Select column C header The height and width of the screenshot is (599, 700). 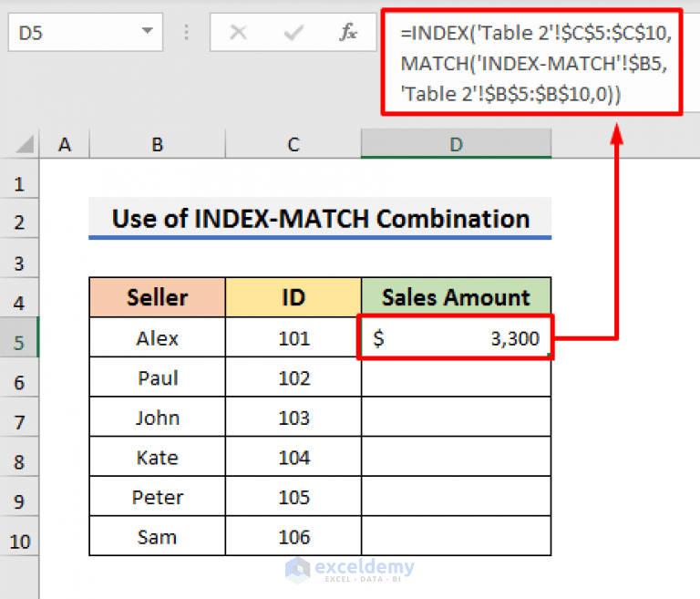coord(293,144)
